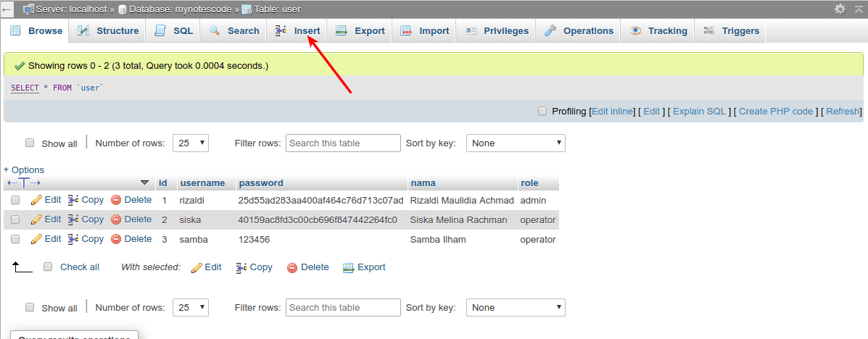Sort by the role column header
Image resolution: width=868 pixels, height=339 pixels.
pos(529,183)
